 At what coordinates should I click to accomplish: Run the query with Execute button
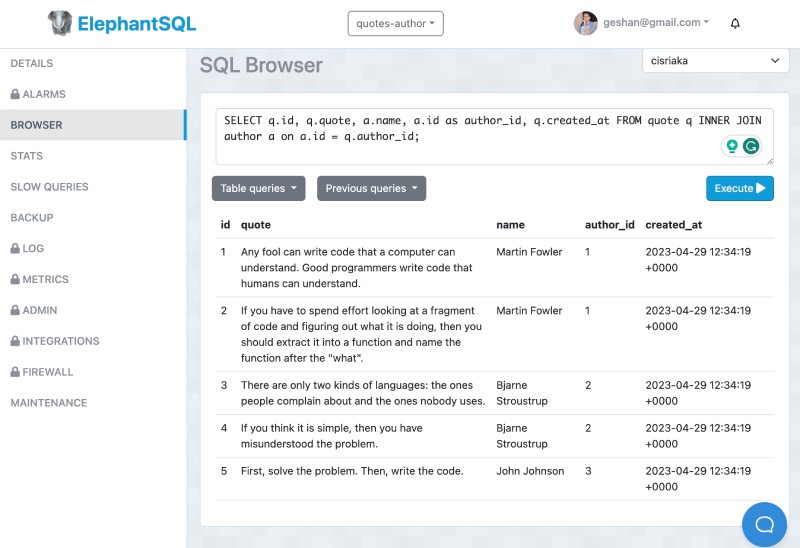tap(739, 188)
